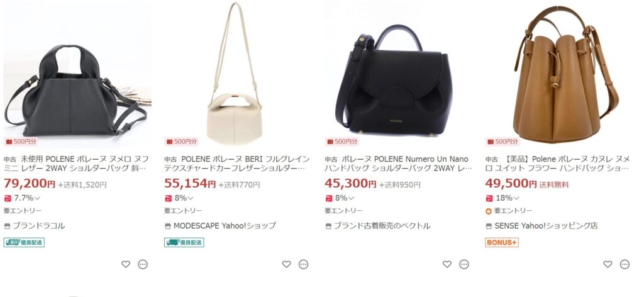
Task: Open more options for BERI bag listing
Action: point(303,264)
